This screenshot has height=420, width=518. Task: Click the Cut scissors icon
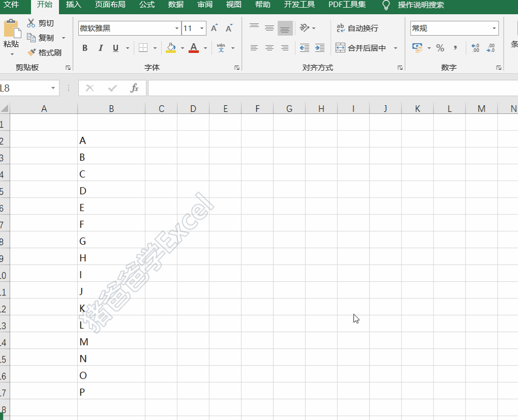[31, 23]
